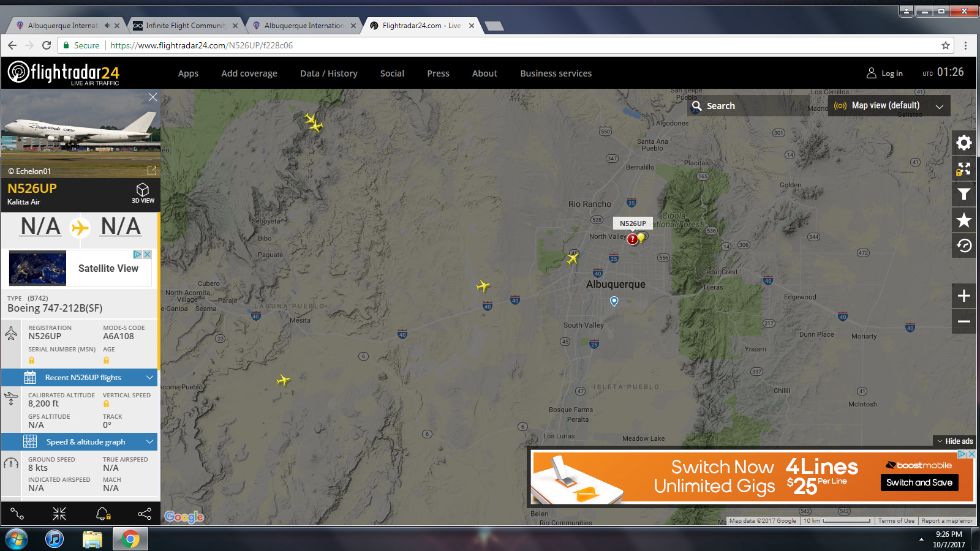Click the locked Age padlock

point(106,360)
